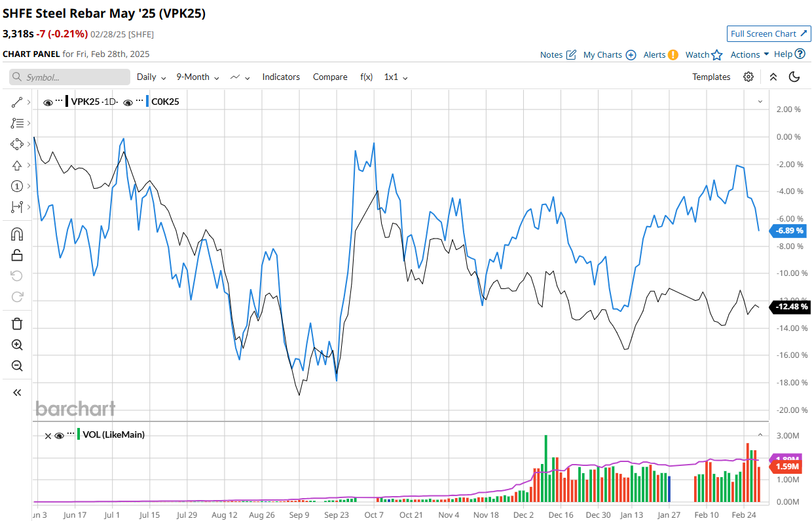812x521 pixels.
Task: Expand the trend line tool options
Action: (29, 102)
